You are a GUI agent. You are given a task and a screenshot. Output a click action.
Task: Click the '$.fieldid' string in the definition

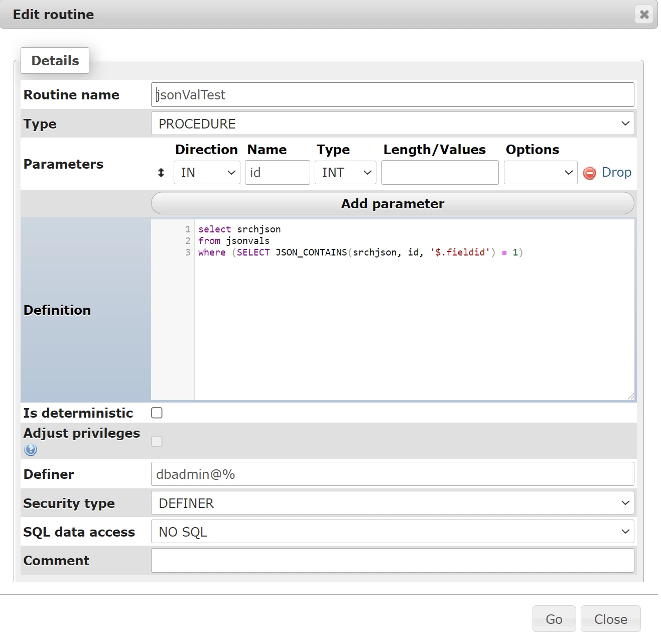(460, 252)
